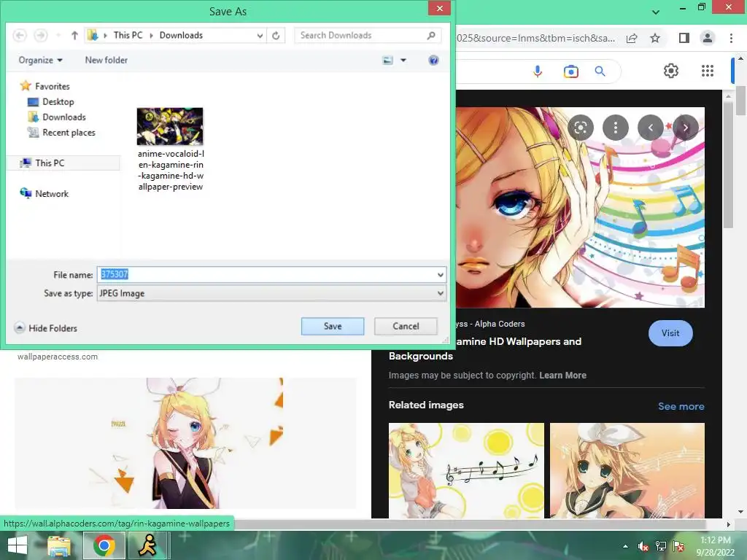Show next image in preview
This screenshot has height=560, width=747.
click(x=686, y=128)
